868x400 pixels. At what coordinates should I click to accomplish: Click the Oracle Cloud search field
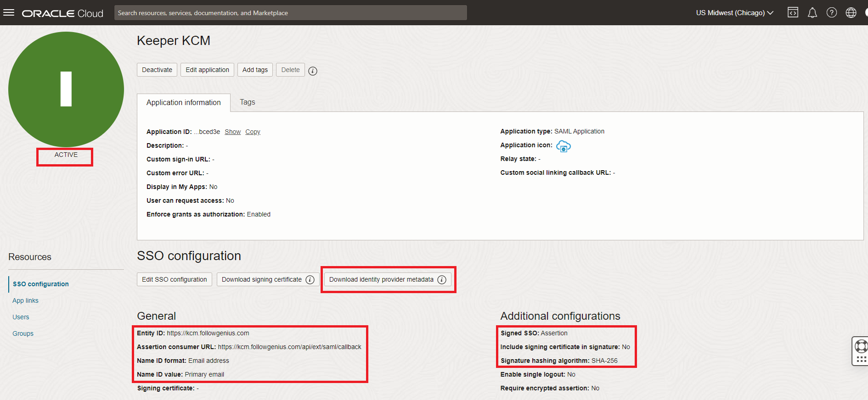290,13
